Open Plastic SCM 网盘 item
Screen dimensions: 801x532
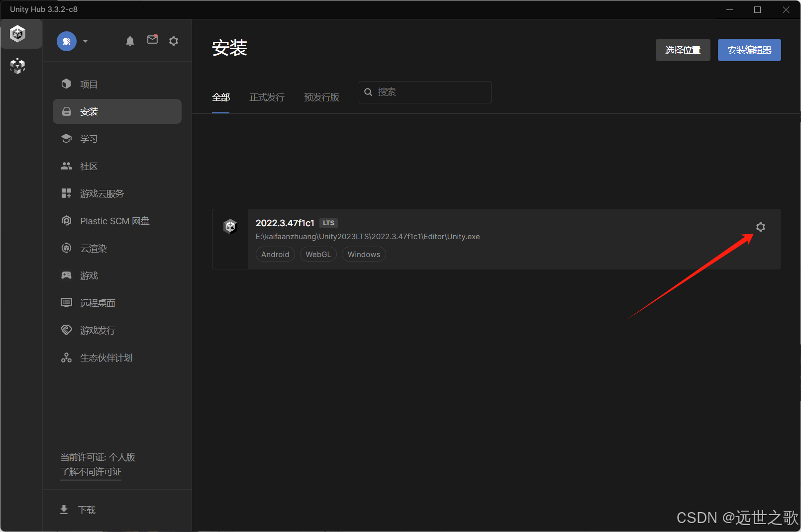point(117,221)
